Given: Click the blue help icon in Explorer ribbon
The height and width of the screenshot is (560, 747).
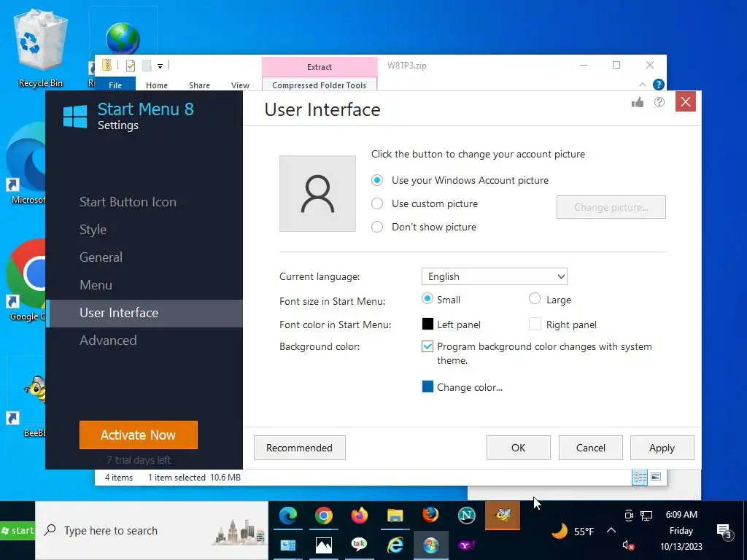Looking at the screenshot, I should point(659,85).
